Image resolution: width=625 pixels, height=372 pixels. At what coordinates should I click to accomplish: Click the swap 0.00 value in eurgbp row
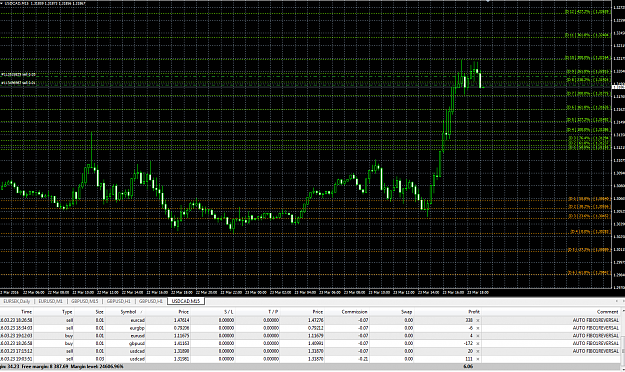click(409, 328)
